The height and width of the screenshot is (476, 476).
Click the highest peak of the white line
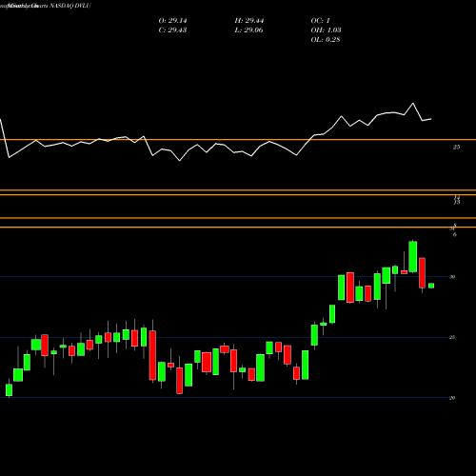tap(413, 104)
